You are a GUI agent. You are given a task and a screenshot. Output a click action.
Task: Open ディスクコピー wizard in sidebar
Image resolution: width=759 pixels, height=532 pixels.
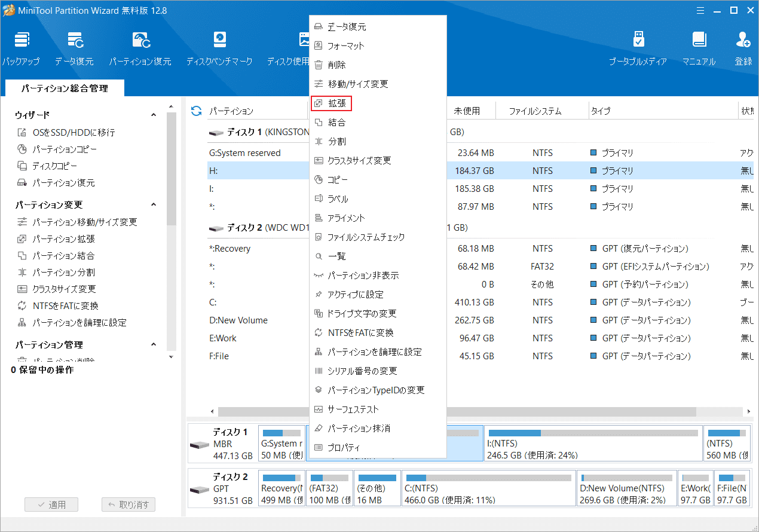[47, 166]
